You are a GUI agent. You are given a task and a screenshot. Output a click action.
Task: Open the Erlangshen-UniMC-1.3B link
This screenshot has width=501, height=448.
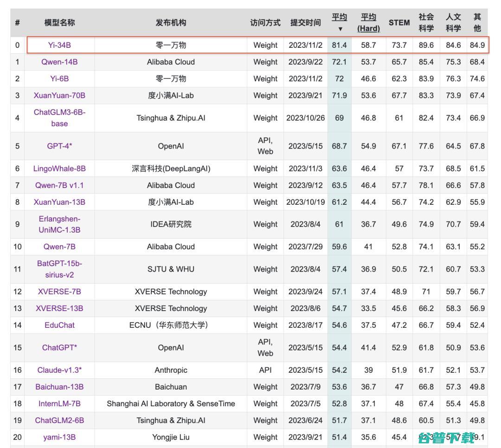tap(59, 224)
